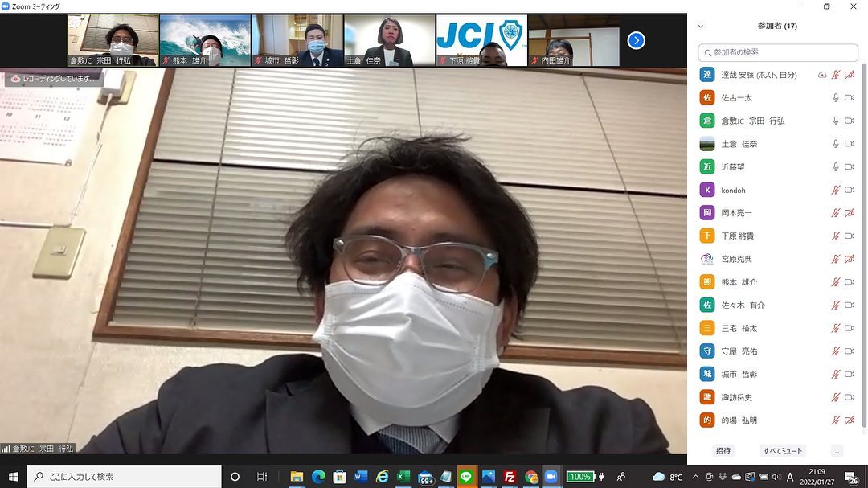The height and width of the screenshot is (488, 868).
Task: Click the cloud recording icon next to host
Action: pos(822,75)
